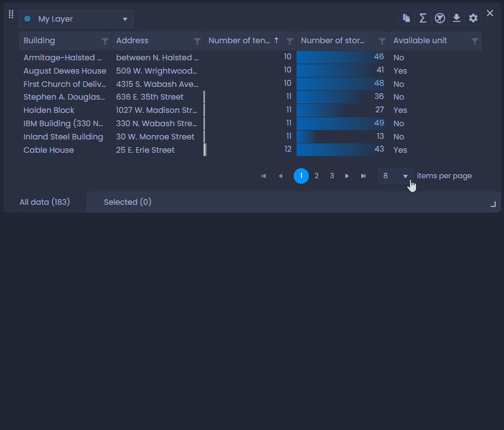Expand the items per page dropdown
Image resolution: width=504 pixels, height=430 pixels.
pos(396,176)
